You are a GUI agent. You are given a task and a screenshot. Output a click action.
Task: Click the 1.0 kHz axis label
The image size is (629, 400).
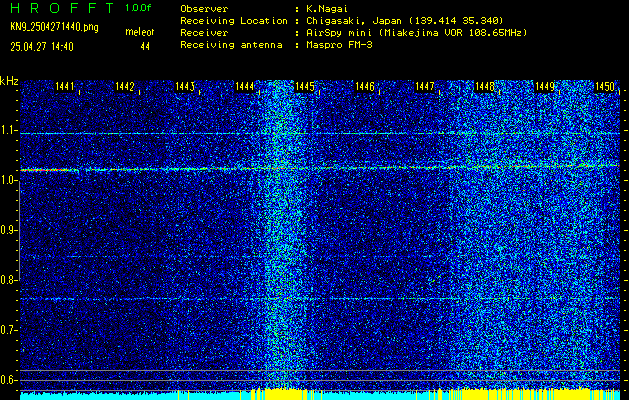click(x=8, y=181)
